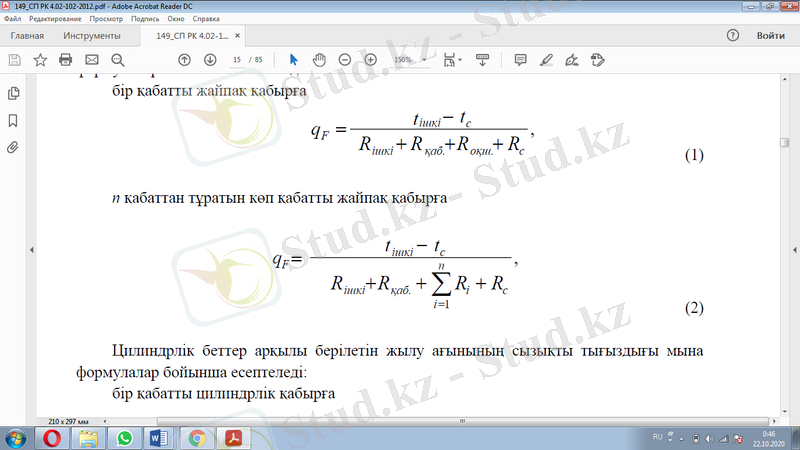This screenshot has height=450, width=800.
Task: Open the Справка menu
Action: click(206, 19)
